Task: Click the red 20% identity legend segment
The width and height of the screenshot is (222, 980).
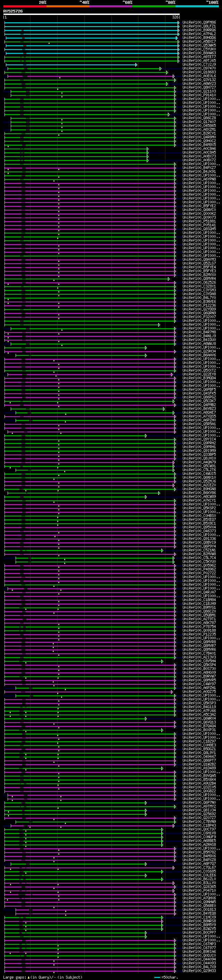Action: (x=25, y=6)
